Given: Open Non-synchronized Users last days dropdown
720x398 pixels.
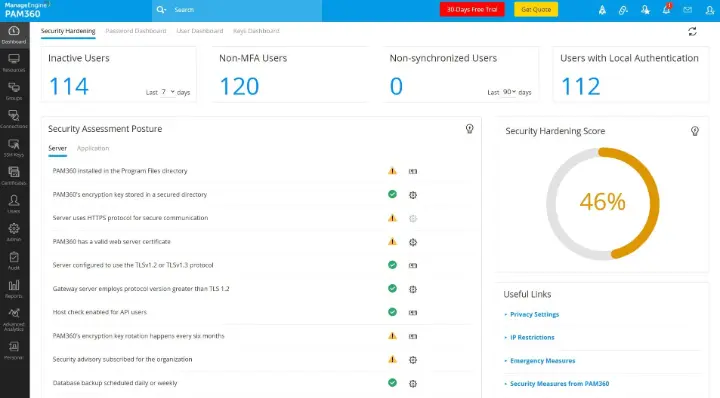Looking at the screenshot, I should (509, 92).
